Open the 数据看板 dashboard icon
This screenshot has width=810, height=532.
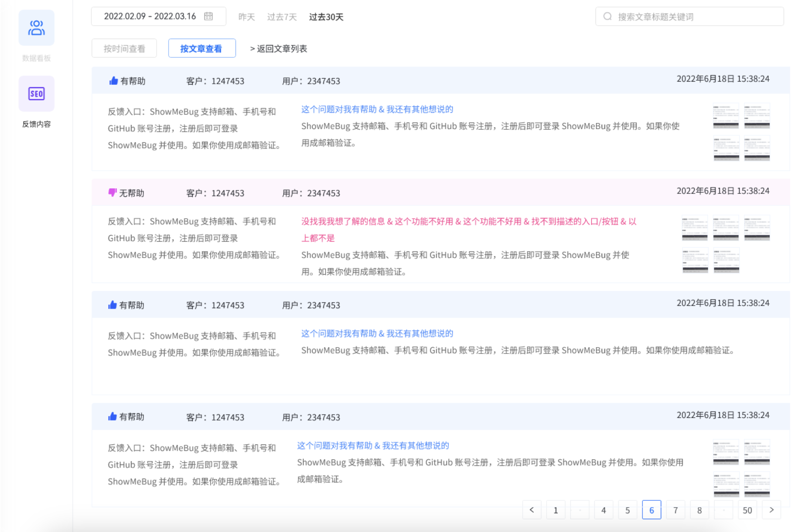tap(36, 28)
